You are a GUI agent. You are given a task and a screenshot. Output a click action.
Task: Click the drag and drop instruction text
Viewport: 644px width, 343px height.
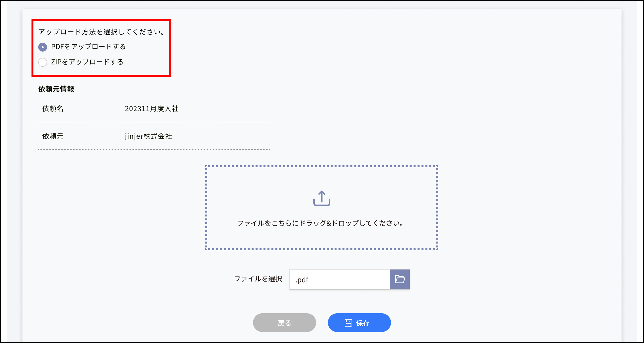pyautogui.click(x=320, y=223)
